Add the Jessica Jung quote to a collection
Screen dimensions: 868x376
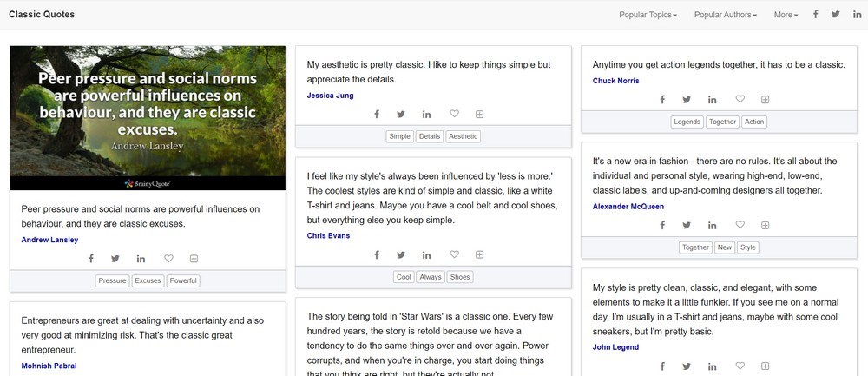pyautogui.click(x=479, y=114)
